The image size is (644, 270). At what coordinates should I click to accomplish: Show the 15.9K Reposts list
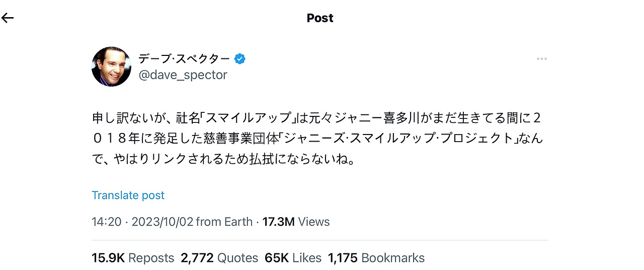tap(133, 258)
